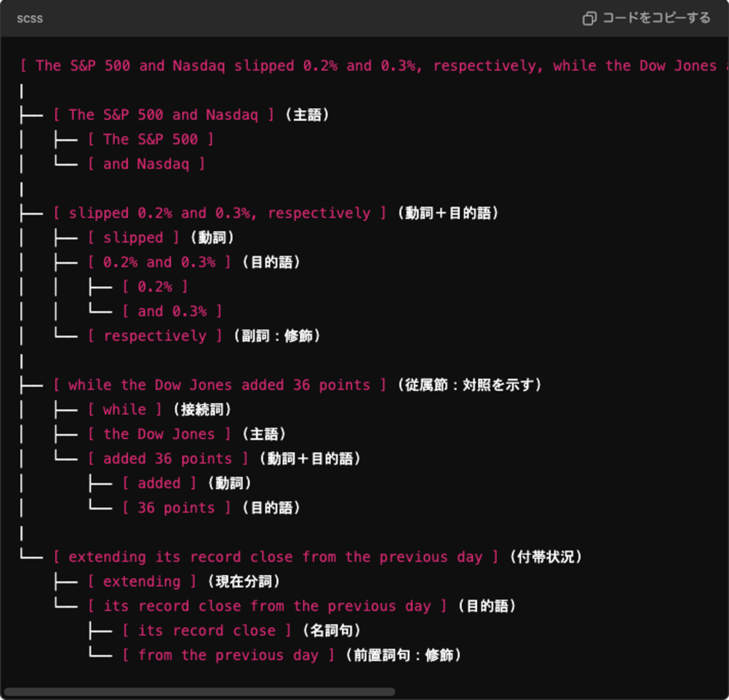The width and height of the screenshot is (729, 700).
Task: Select '[ its record close from the previous day ]'
Action: 267,606
